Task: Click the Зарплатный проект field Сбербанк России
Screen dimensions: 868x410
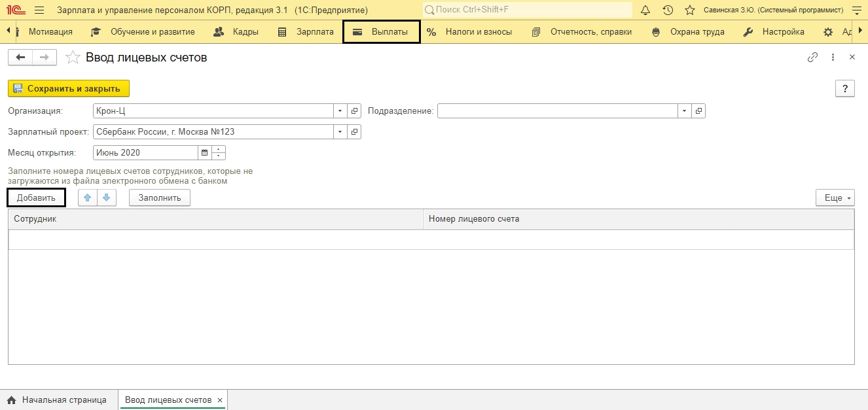Action: [213, 132]
